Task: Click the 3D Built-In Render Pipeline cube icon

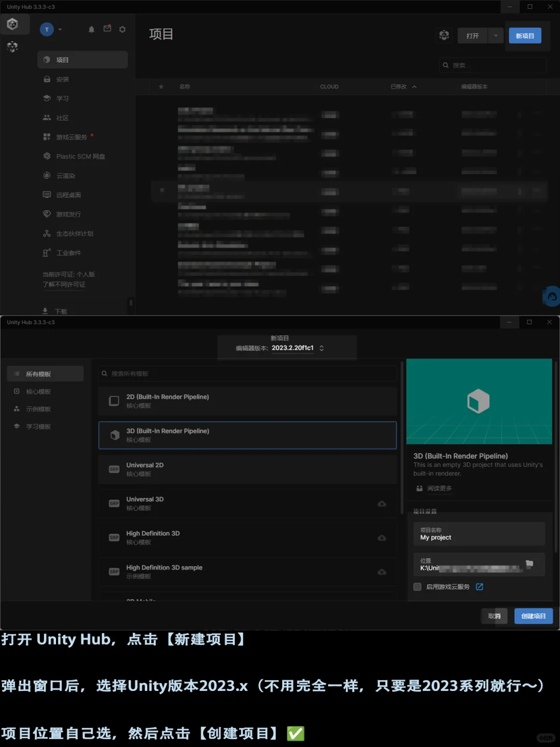Action: 115,435
